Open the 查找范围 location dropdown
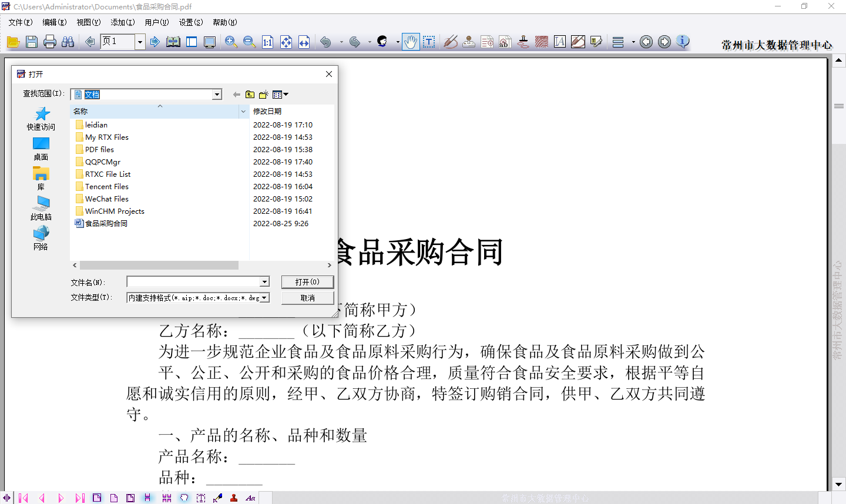Image resolution: width=846 pixels, height=504 pixels. pos(217,95)
